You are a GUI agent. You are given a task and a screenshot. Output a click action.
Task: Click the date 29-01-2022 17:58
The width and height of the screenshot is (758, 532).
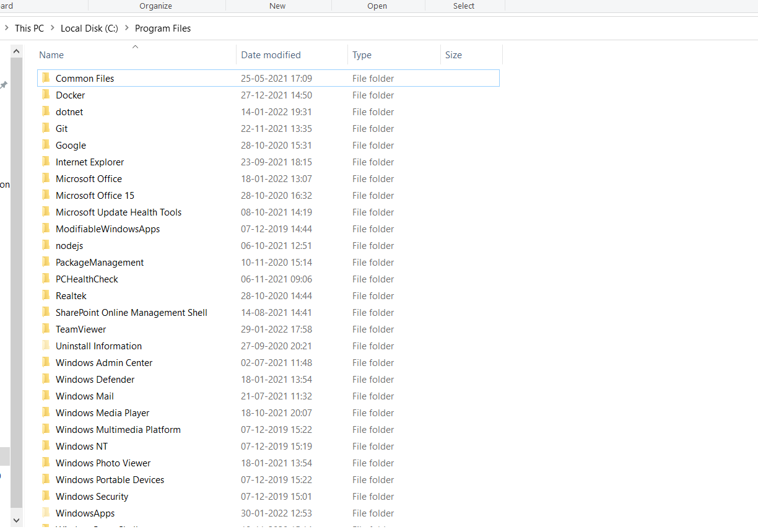277,329
